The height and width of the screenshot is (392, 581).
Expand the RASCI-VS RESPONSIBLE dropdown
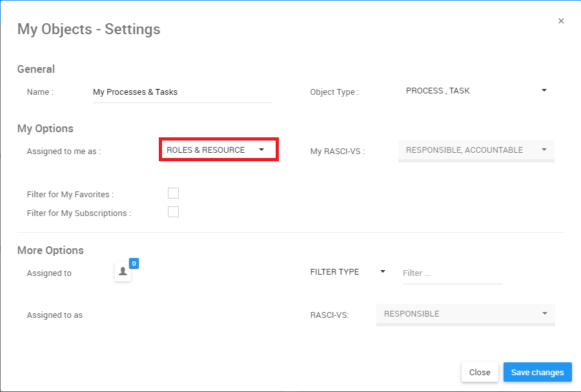click(x=465, y=314)
